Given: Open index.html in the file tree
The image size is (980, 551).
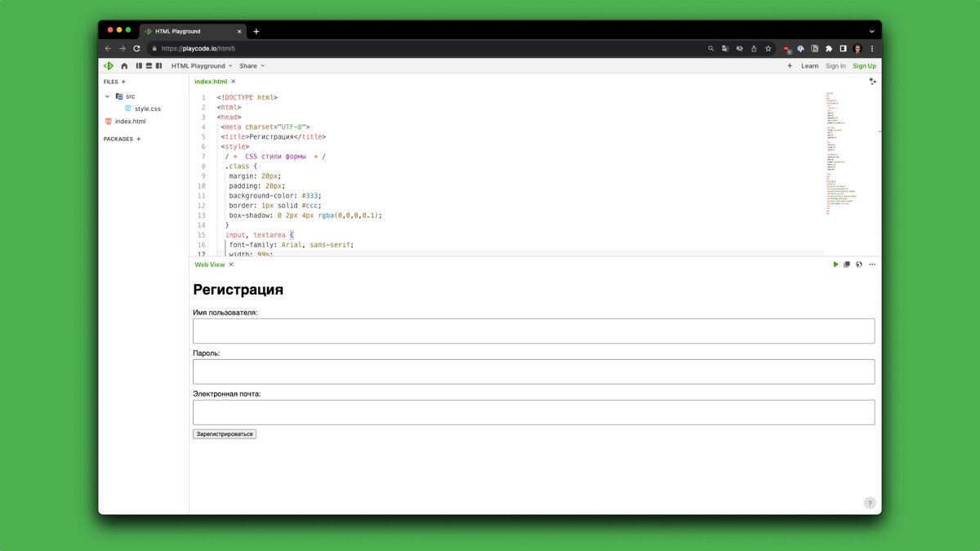Looking at the screenshot, I should coord(130,122).
